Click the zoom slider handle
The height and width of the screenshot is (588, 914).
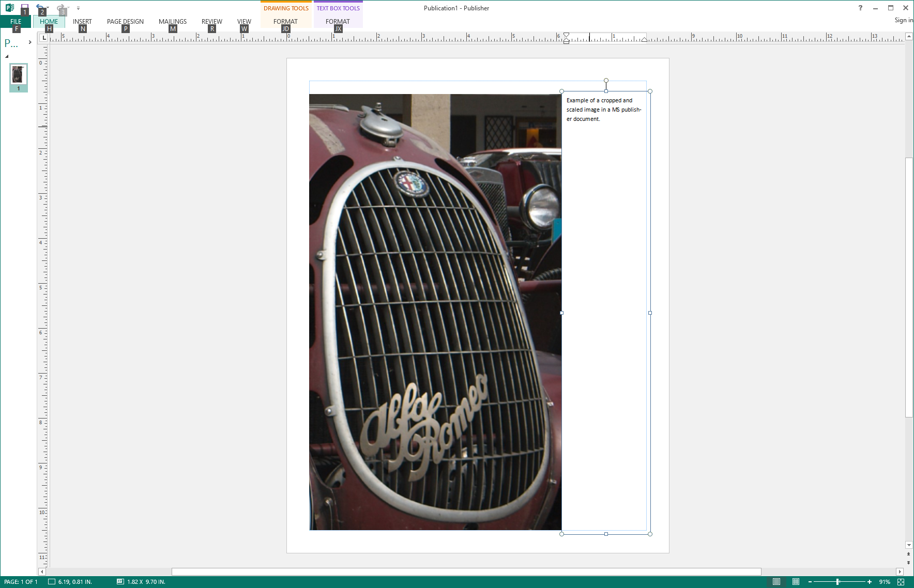tap(837, 582)
